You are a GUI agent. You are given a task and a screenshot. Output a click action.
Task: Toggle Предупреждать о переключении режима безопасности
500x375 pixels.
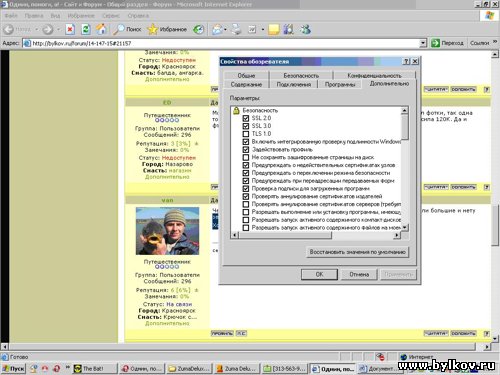pyautogui.click(x=246, y=173)
